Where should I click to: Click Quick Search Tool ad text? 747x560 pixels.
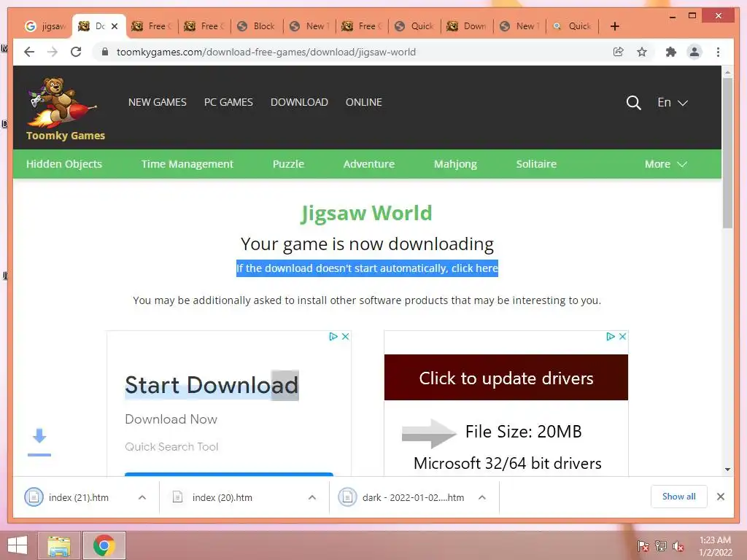pyautogui.click(x=171, y=447)
